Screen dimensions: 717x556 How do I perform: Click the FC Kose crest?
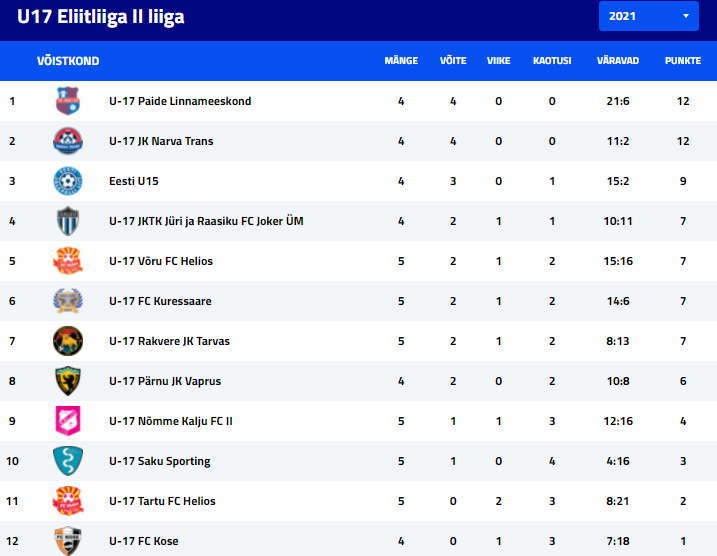pos(68,541)
